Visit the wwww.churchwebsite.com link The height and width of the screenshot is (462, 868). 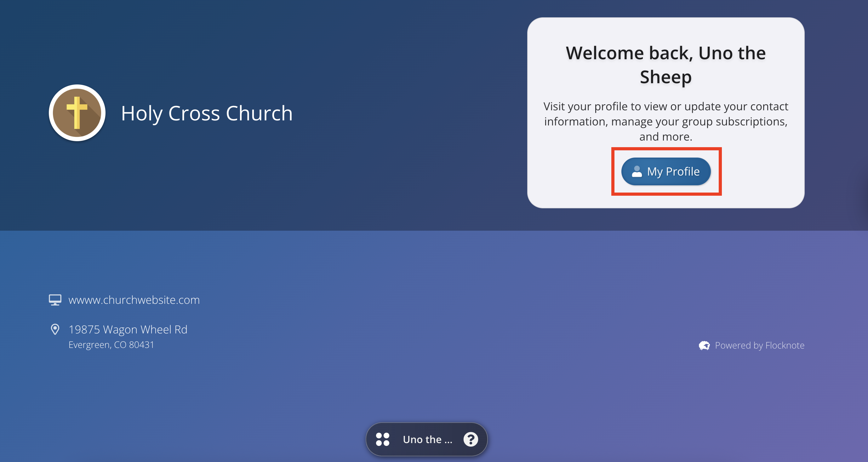click(134, 300)
